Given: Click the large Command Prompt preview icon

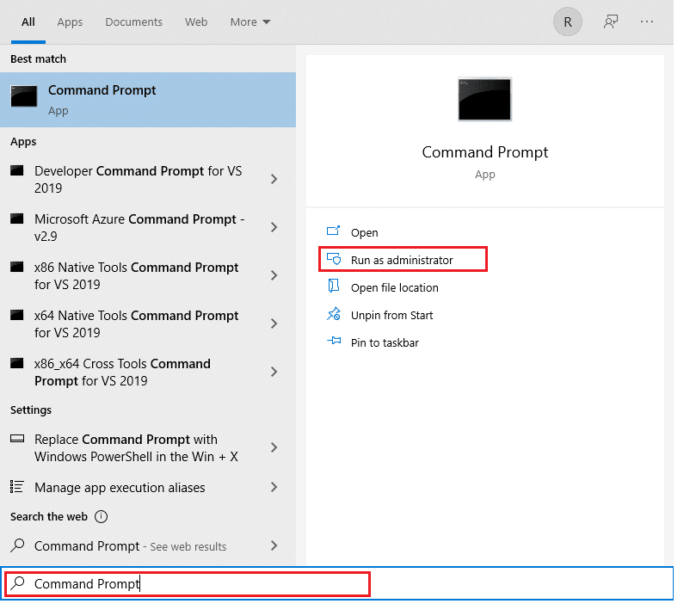Looking at the screenshot, I should pos(484,100).
